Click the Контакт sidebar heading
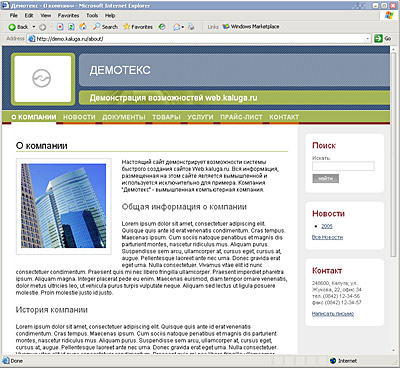 (327, 271)
